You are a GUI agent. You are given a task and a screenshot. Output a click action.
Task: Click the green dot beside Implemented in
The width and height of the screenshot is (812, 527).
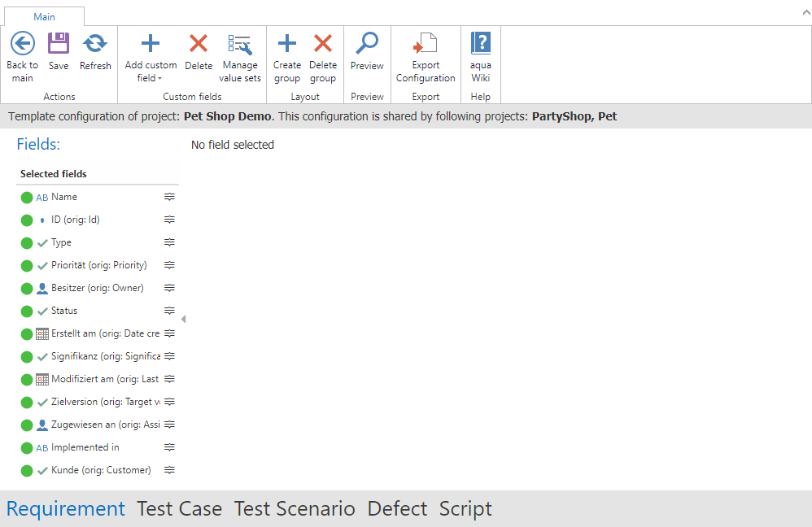click(27, 448)
